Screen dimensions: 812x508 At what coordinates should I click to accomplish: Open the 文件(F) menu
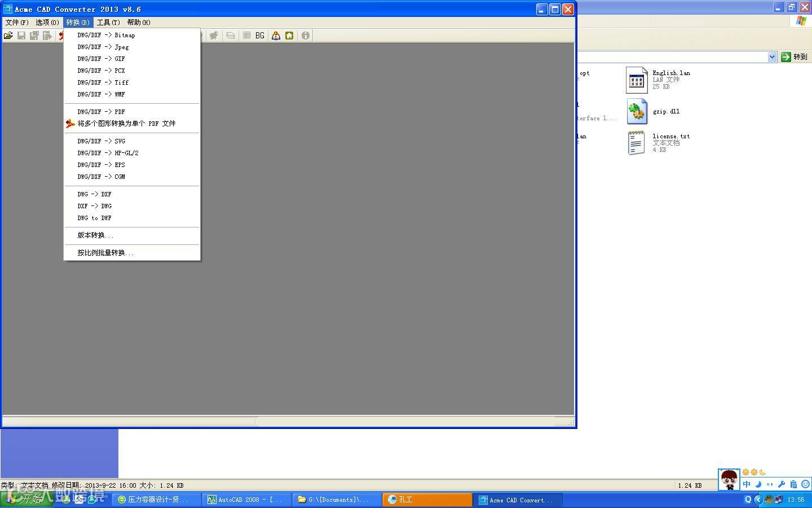click(17, 23)
